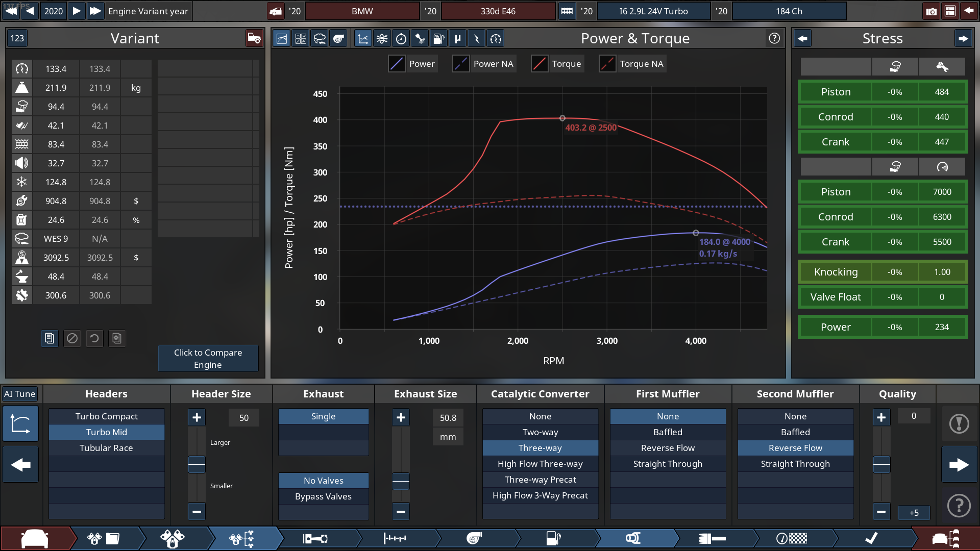Open the fuel system tab in bottom bar
980x551 pixels.
pos(554,538)
